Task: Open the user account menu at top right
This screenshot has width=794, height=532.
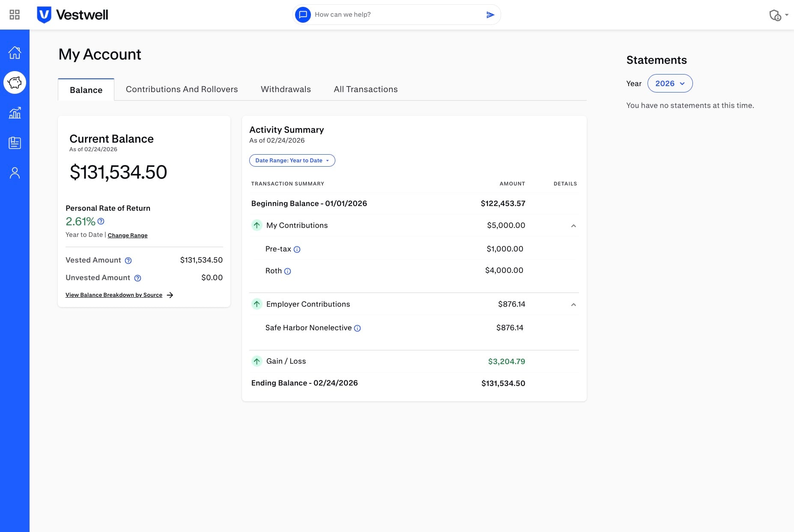Action: tap(778, 15)
